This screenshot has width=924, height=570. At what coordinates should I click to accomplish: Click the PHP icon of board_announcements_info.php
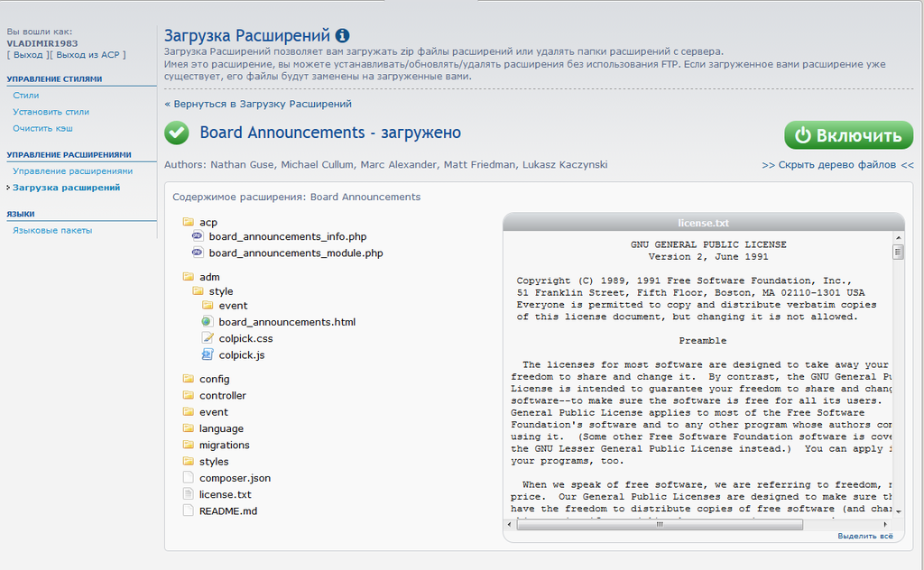click(x=199, y=236)
